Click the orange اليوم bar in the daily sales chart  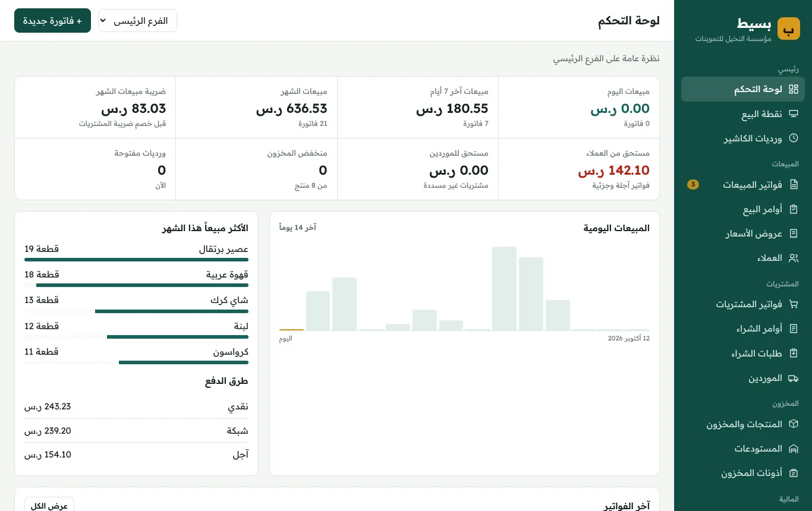[x=291, y=329]
